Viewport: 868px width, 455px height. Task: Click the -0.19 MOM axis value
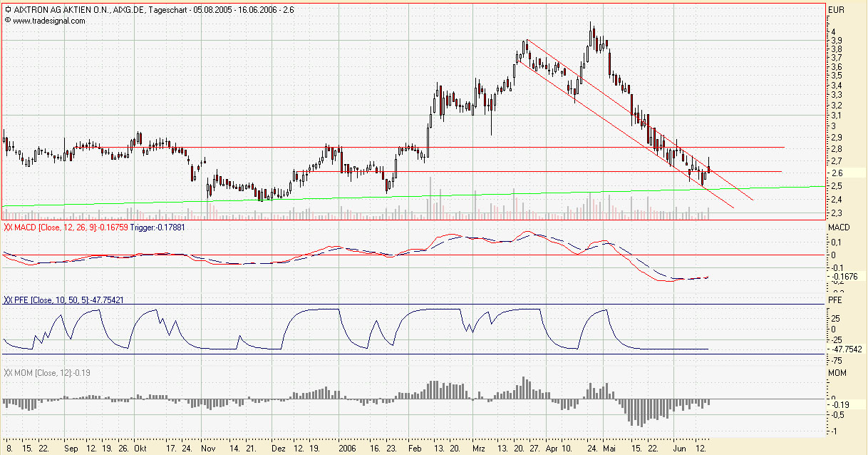(x=839, y=404)
